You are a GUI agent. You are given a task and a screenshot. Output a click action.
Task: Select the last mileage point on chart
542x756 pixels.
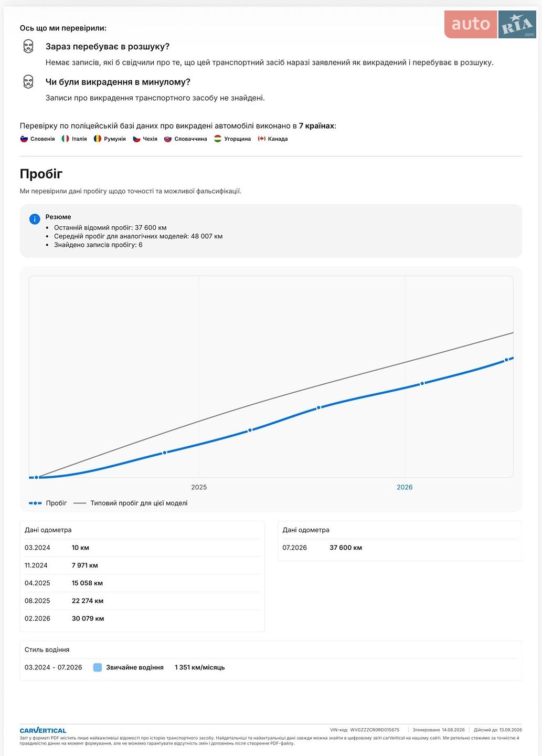point(506,360)
